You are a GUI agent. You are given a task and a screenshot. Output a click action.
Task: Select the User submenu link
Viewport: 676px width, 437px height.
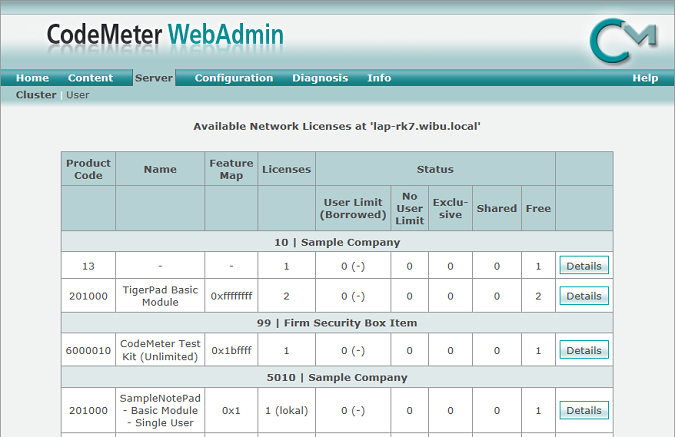[x=78, y=95]
